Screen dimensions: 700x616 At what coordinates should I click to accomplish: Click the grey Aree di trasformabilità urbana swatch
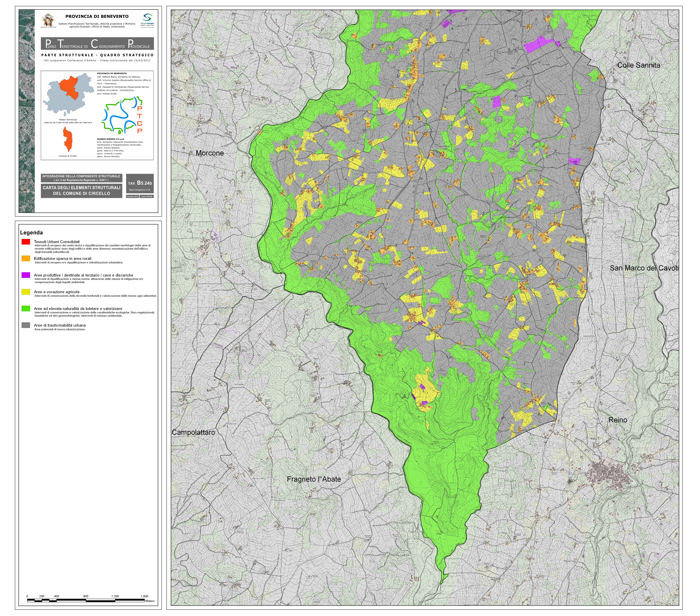26,325
